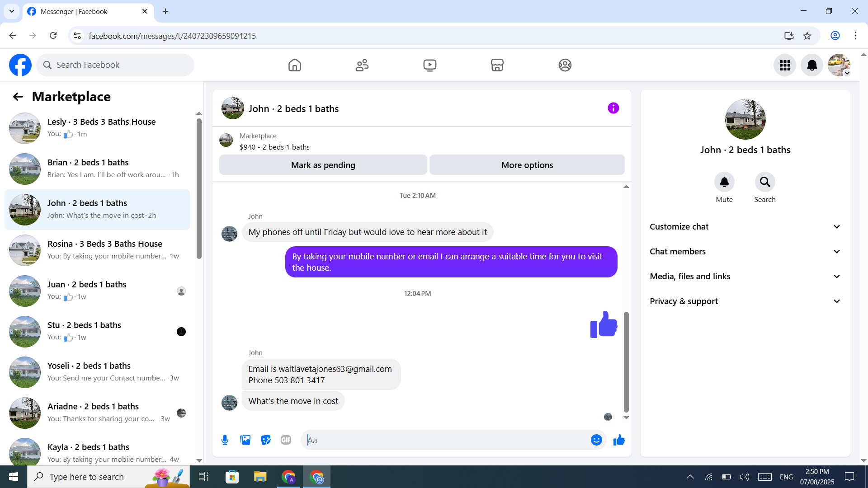Mute this conversation
The height and width of the screenshot is (488, 868).
[724, 182]
